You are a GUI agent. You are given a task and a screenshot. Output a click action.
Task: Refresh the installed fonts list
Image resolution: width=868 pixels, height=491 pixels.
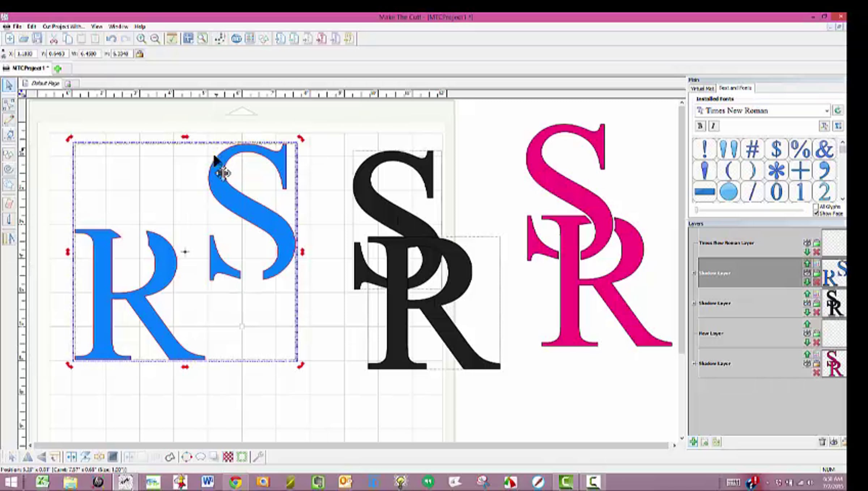tap(838, 110)
